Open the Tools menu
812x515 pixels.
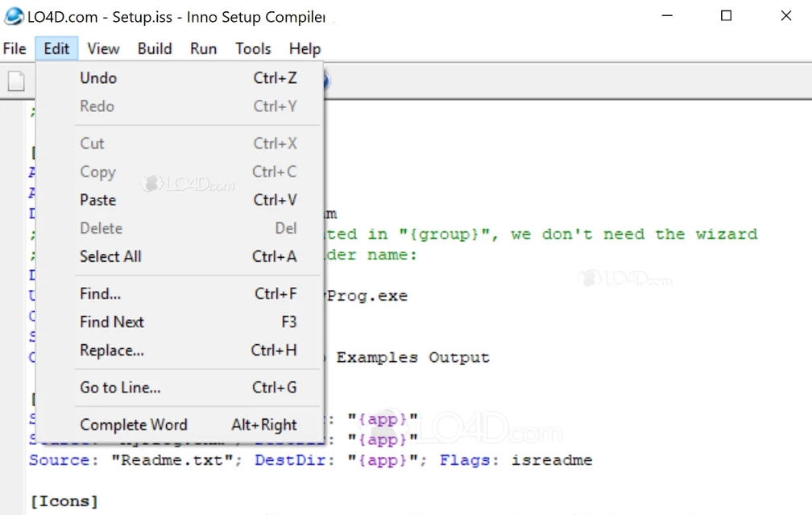click(253, 48)
